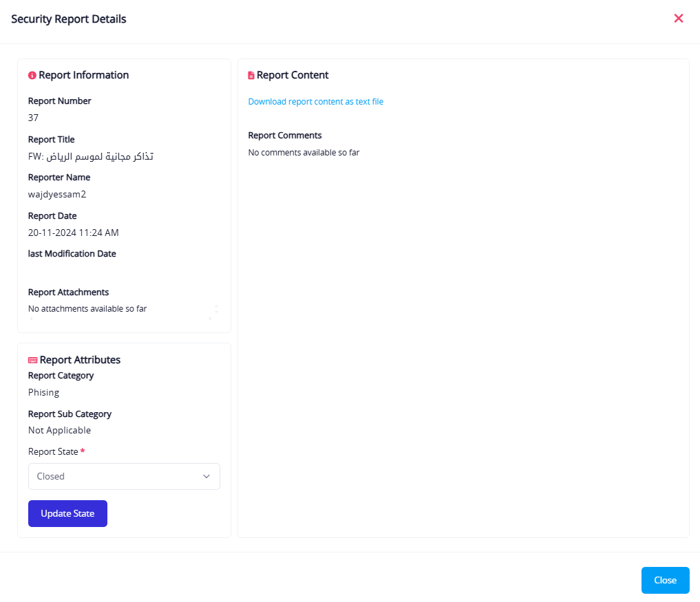
Task: Click the Phising category value
Action: click(x=43, y=393)
